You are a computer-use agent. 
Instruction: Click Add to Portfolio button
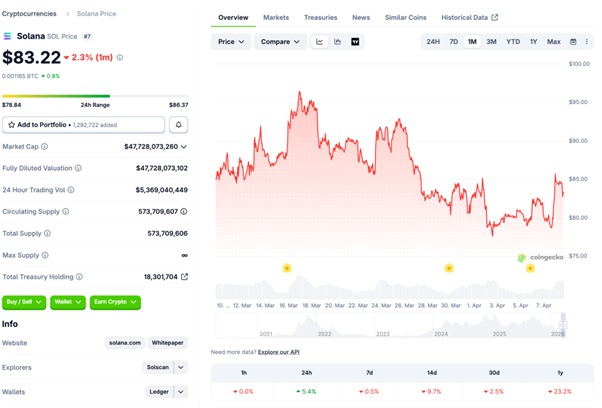(84, 125)
